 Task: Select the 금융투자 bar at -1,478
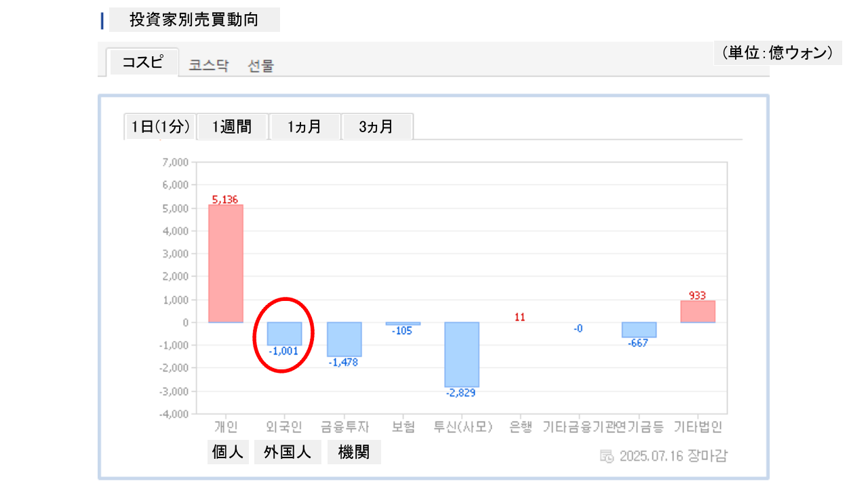point(344,339)
